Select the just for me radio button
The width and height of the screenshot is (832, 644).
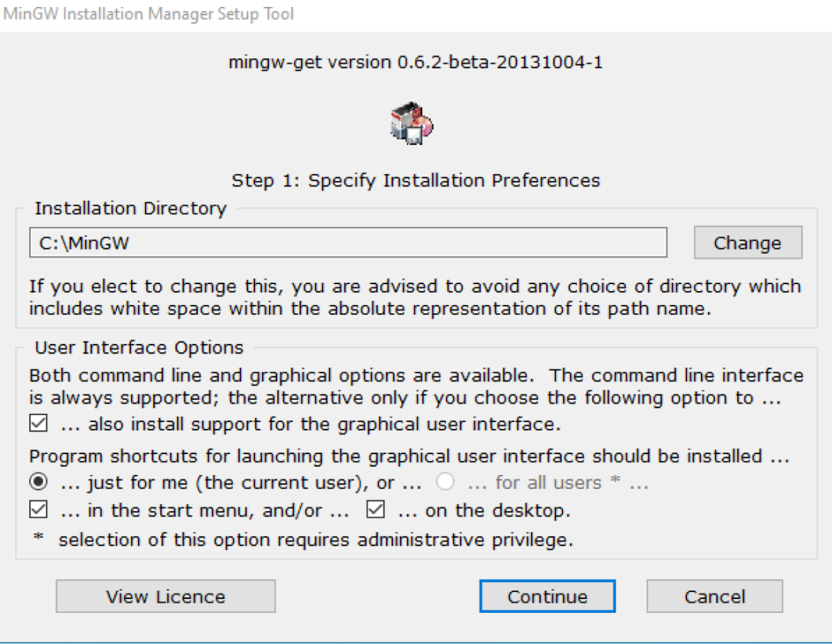point(39,481)
